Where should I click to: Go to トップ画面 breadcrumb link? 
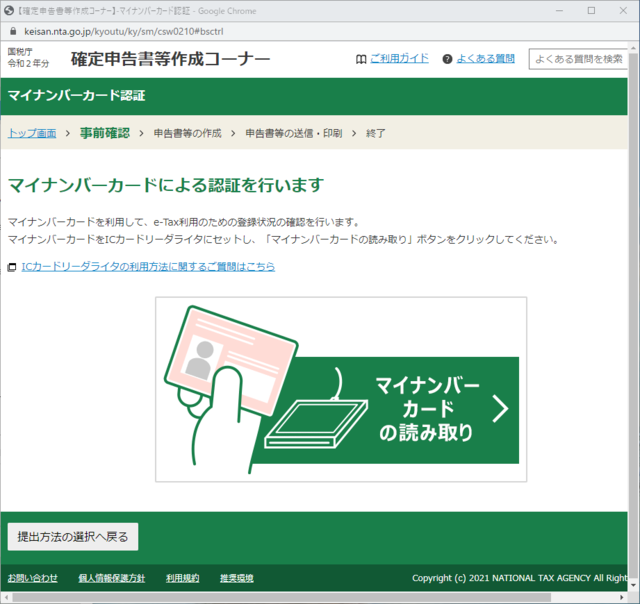pos(32,133)
